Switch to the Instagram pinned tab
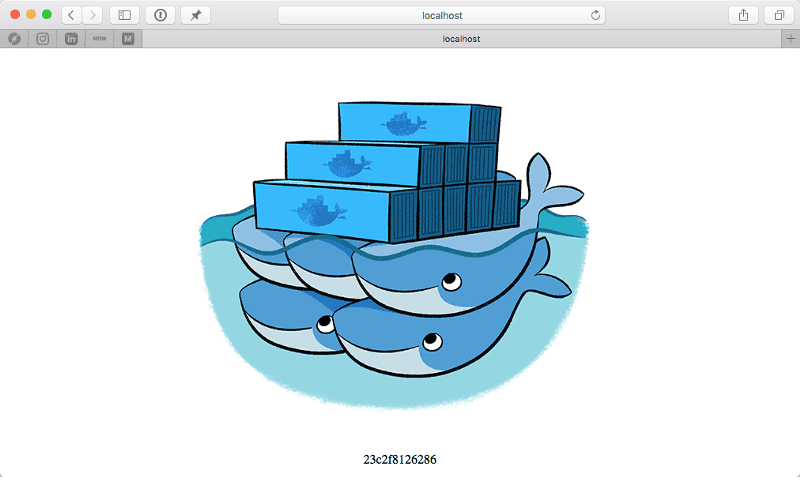This screenshot has width=800, height=477. coord(43,39)
